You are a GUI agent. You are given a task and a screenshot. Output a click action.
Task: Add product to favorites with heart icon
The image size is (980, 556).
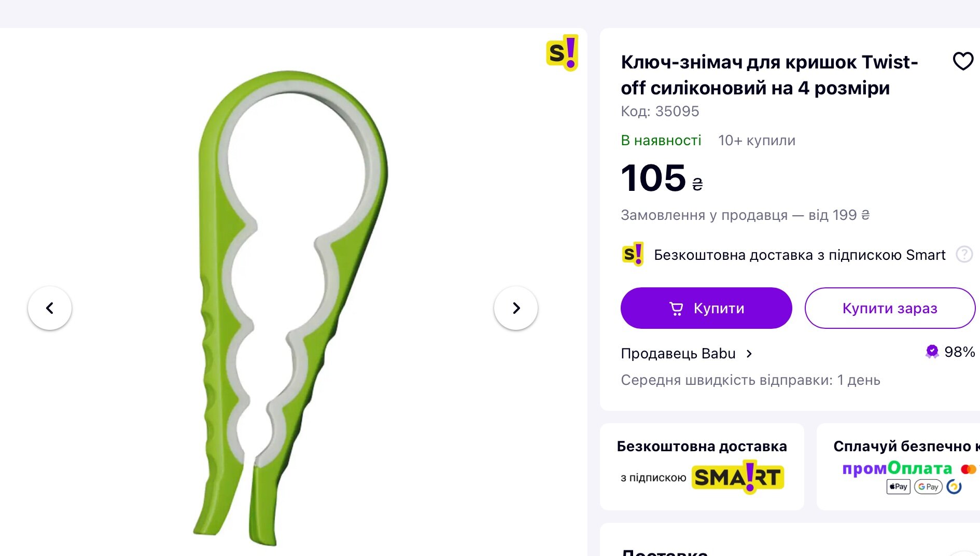(x=963, y=61)
